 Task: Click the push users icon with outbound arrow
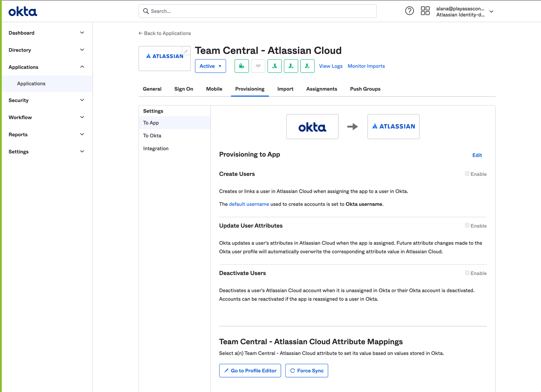(291, 66)
